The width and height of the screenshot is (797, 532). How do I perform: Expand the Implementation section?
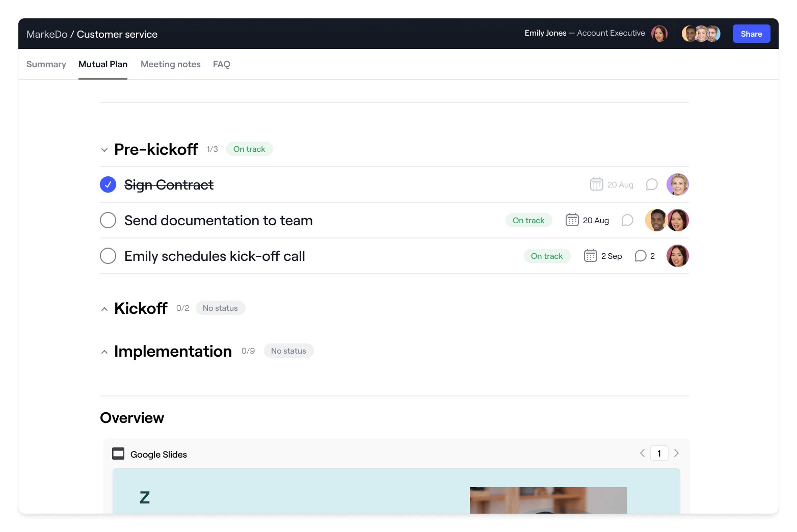coord(104,352)
